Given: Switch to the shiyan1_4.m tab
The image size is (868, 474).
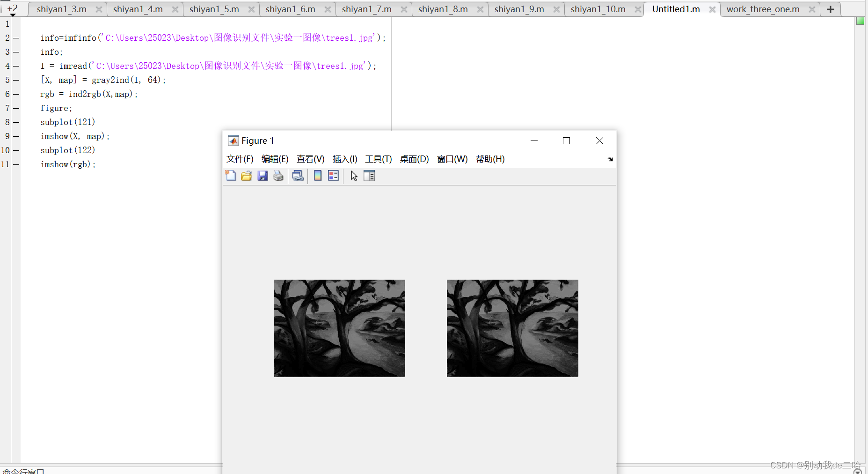Looking at the screenshot, I should click(x=138, y=9).
